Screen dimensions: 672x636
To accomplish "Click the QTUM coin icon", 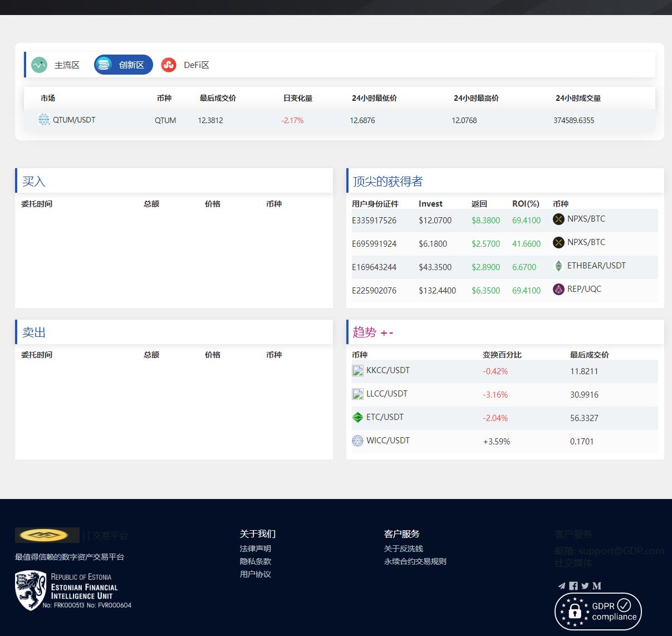I will 44,119.
